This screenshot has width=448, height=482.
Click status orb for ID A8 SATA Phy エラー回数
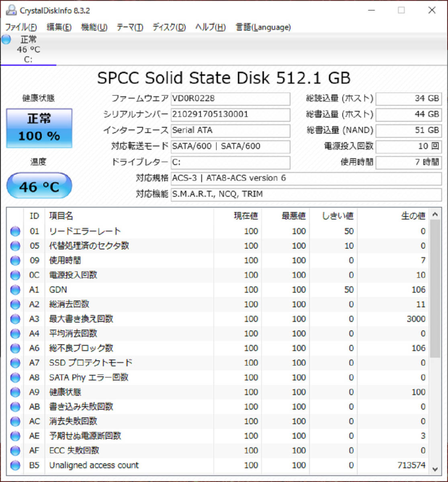click(15, 378)
